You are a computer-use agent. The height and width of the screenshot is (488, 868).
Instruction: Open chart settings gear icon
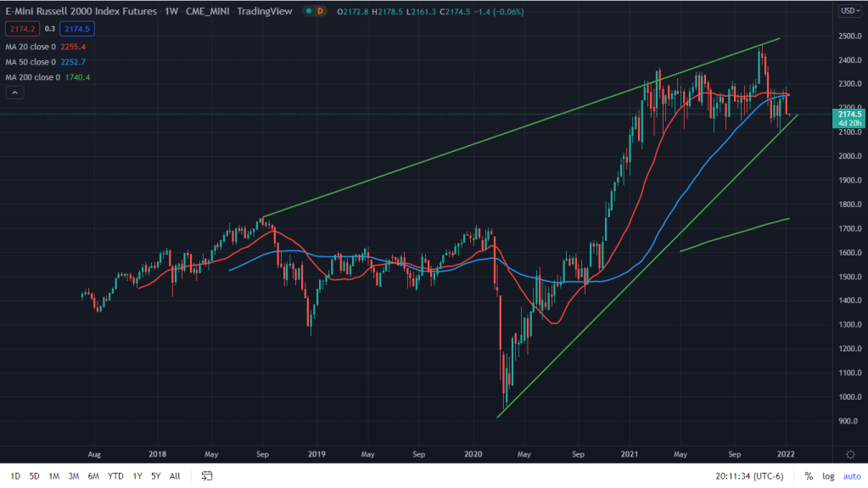pyautogui.click(x=850, y=454)
